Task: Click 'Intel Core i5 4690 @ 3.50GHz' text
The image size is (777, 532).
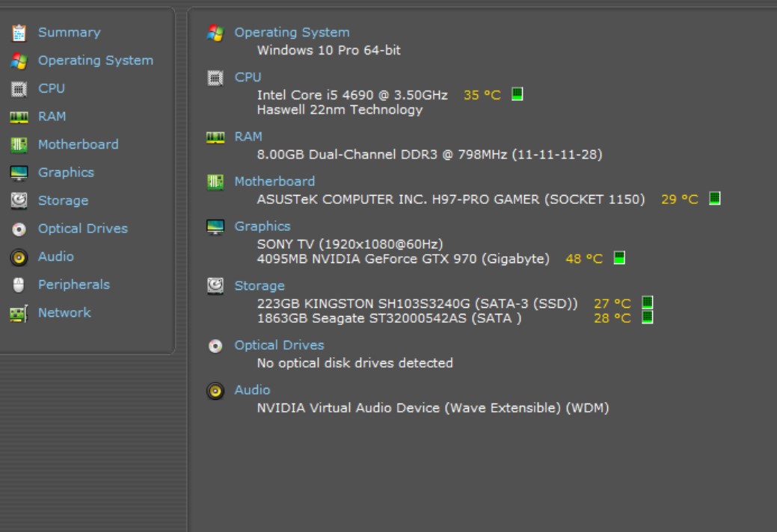Action: [x=352, y=95]
